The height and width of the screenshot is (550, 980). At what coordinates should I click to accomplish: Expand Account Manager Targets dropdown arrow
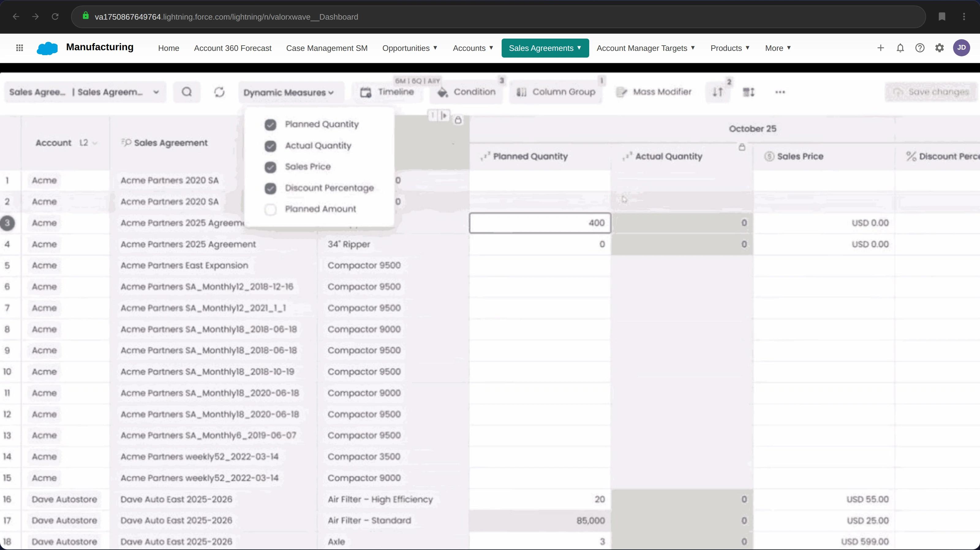(x=693, y=47)
